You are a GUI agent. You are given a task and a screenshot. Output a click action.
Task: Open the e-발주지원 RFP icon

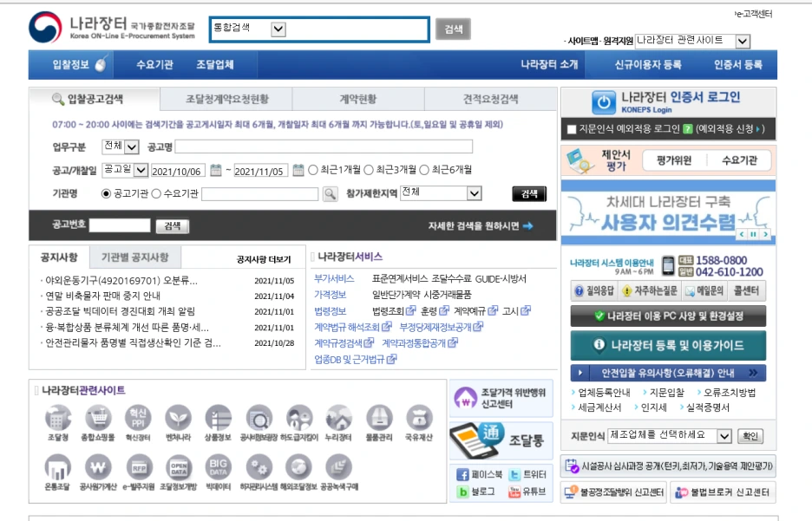139,467
